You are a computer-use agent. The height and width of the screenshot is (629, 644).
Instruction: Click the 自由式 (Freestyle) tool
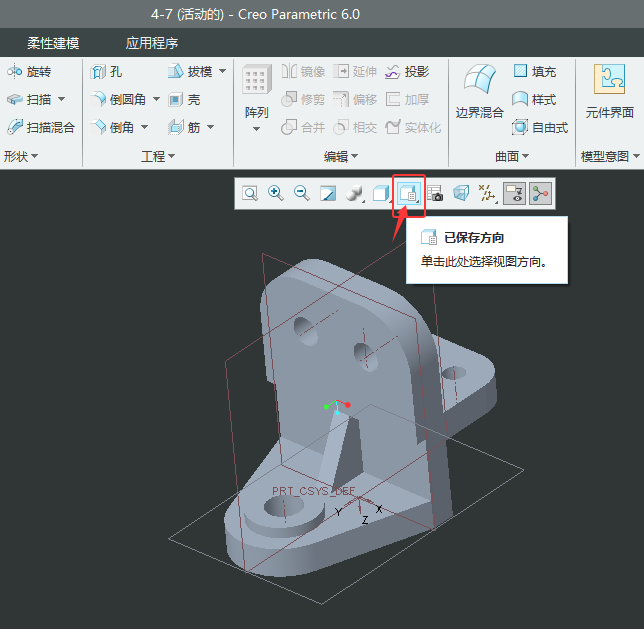coord(540,127)
